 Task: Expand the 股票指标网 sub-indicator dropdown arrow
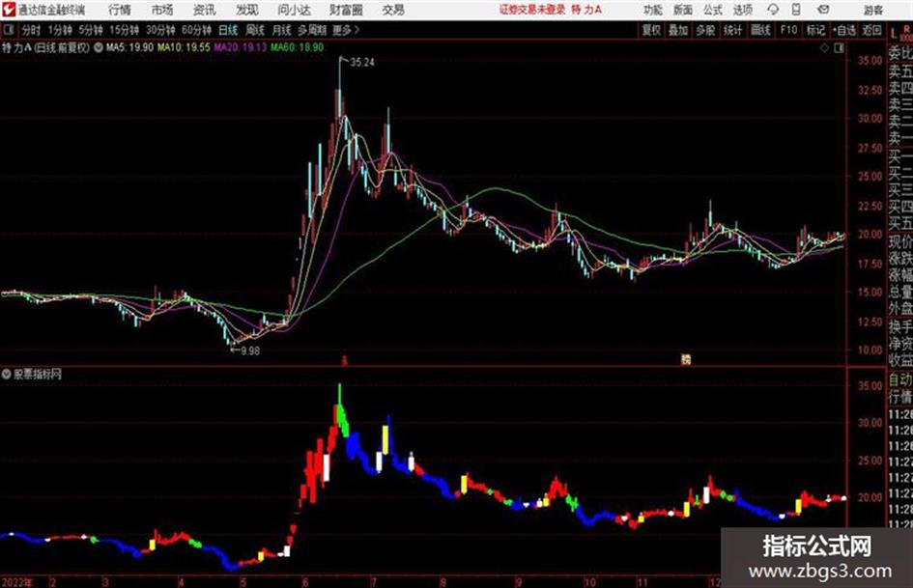(x=6, y=375)
